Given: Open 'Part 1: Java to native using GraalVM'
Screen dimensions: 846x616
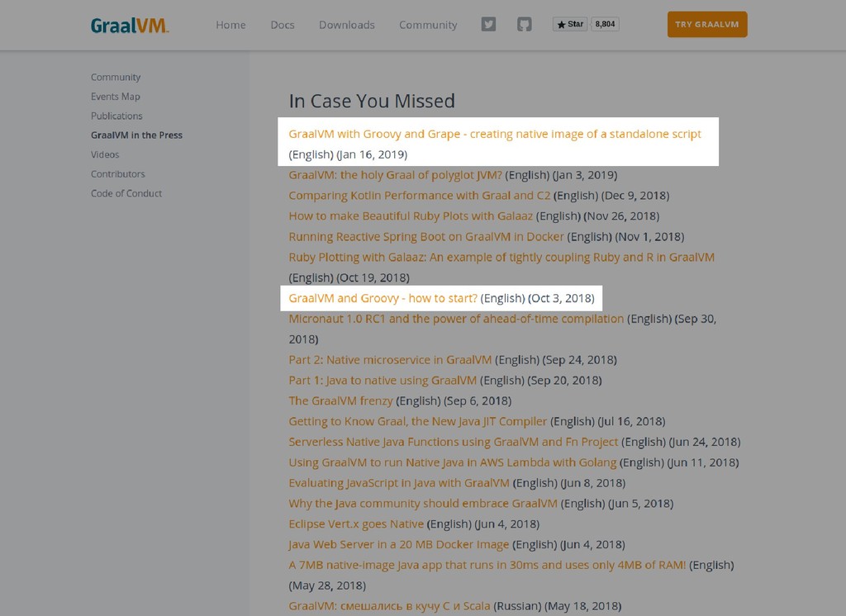Looking at the screenshot, I should click(x=383, y=381).
